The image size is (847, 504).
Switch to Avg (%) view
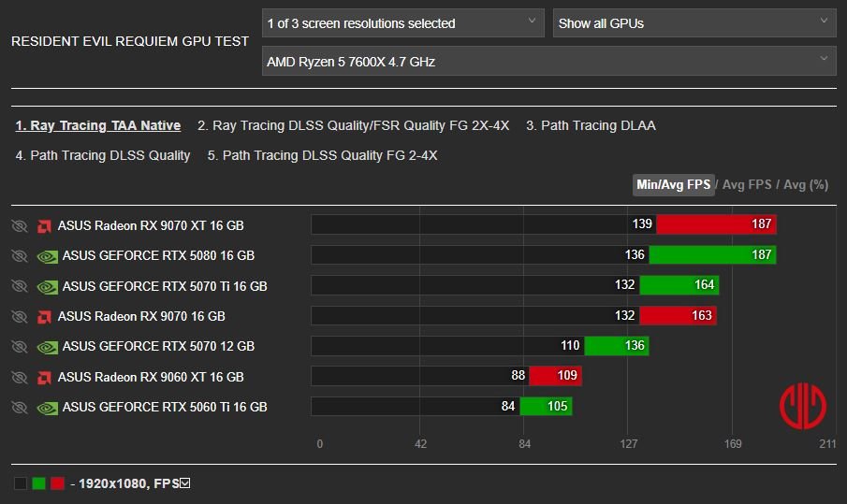tap(806, 184)
